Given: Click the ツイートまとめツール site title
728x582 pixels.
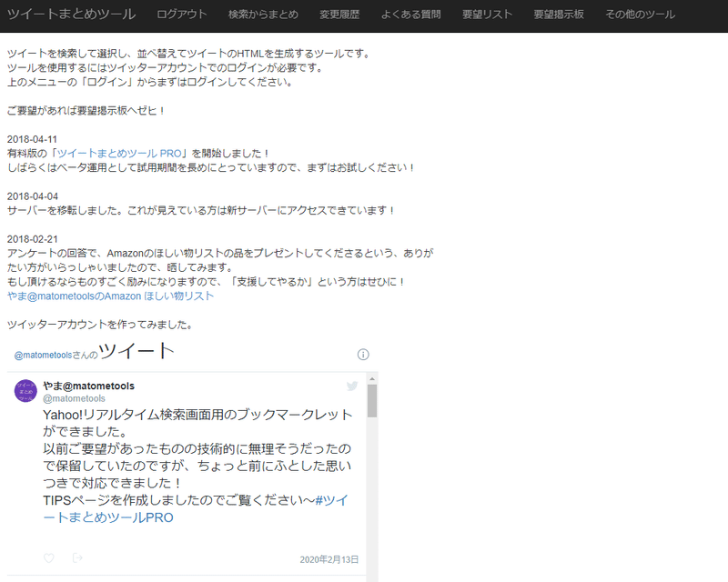Looking at the screenshot, I should [x=72, y=15].
